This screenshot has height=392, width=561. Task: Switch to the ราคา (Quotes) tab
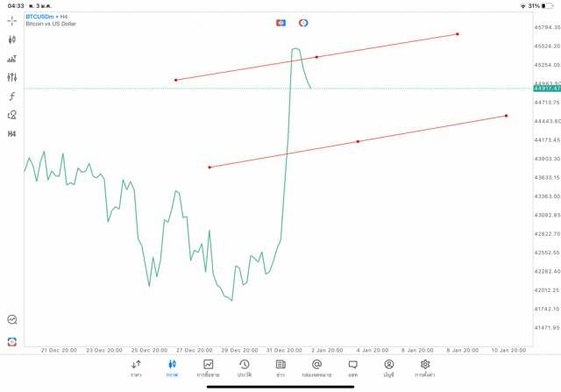tap(136, 367)
